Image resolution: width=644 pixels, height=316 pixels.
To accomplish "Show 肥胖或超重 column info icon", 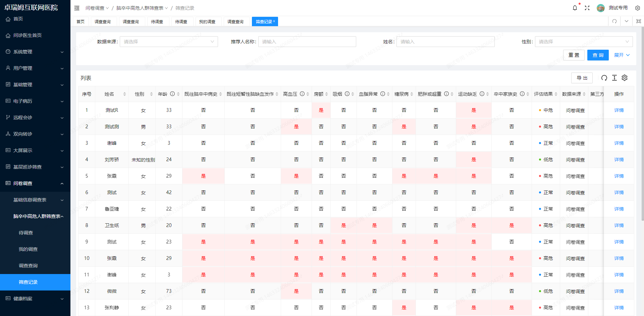I will click(x=446, y=94).
